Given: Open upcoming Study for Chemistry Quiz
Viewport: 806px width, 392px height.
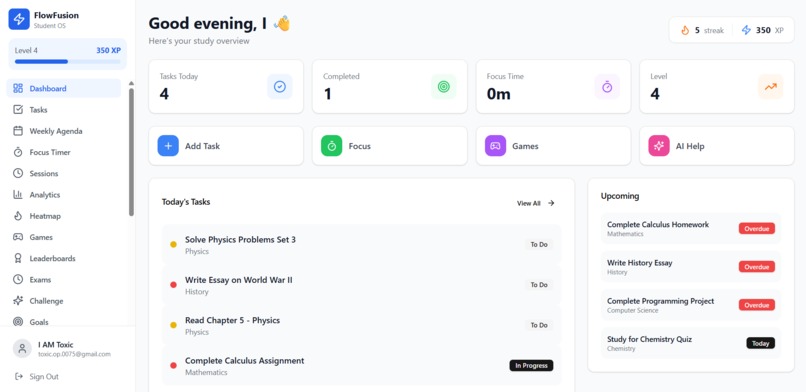Looking at the screenshot, I should pos(691,343).
